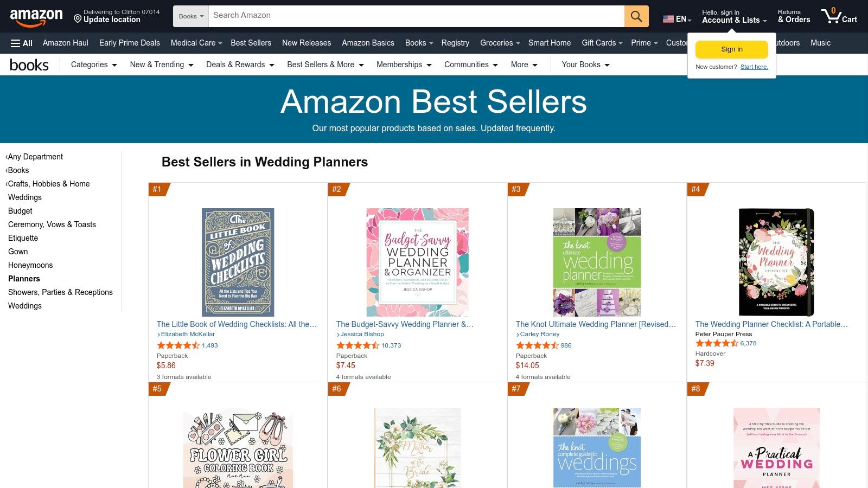The height and width of the screenshot is (488, 868).
Task: Click star rating of The Little Book of Wedding Checklists
Action: pos(178,345)
